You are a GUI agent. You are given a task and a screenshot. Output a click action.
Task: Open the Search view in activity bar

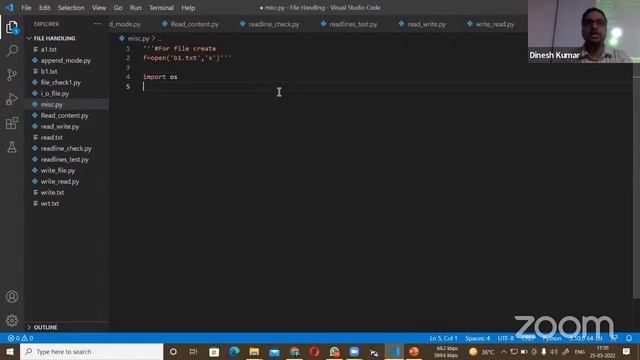[x=12, y=51]
